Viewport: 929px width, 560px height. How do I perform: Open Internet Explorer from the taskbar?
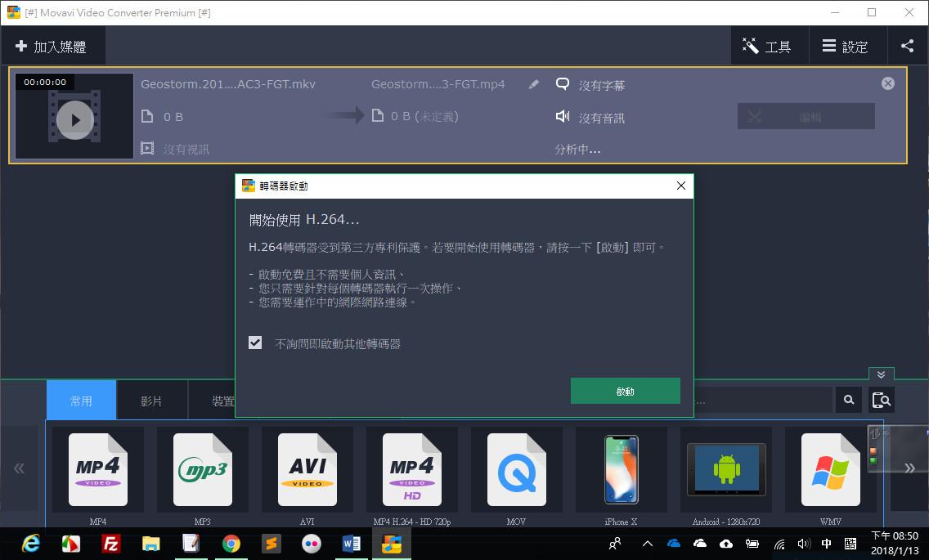(31, 544)
